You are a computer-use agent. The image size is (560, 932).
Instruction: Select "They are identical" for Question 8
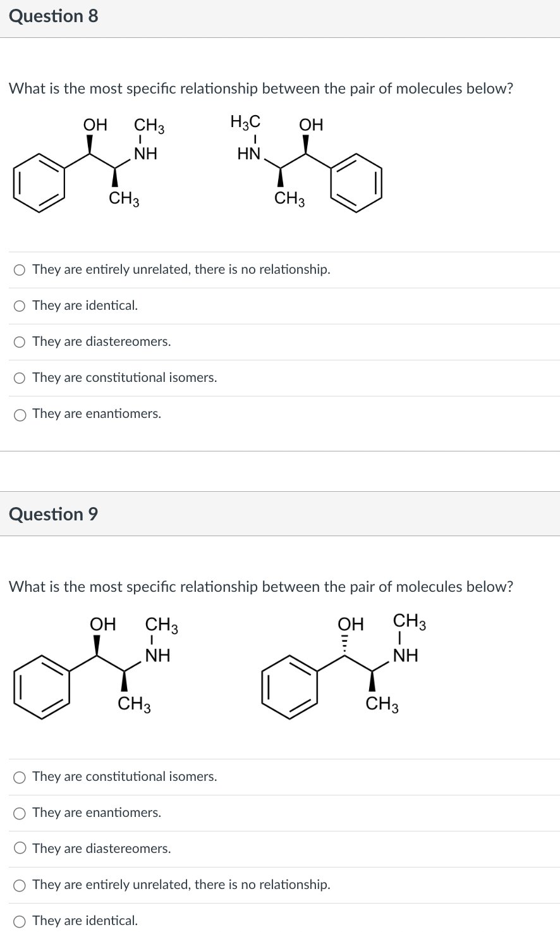click(20, 305)
